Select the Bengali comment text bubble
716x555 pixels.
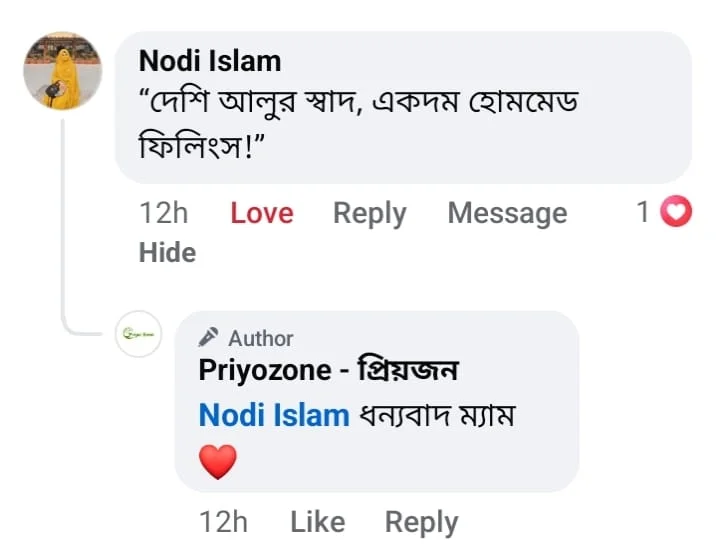click(403, 107)
